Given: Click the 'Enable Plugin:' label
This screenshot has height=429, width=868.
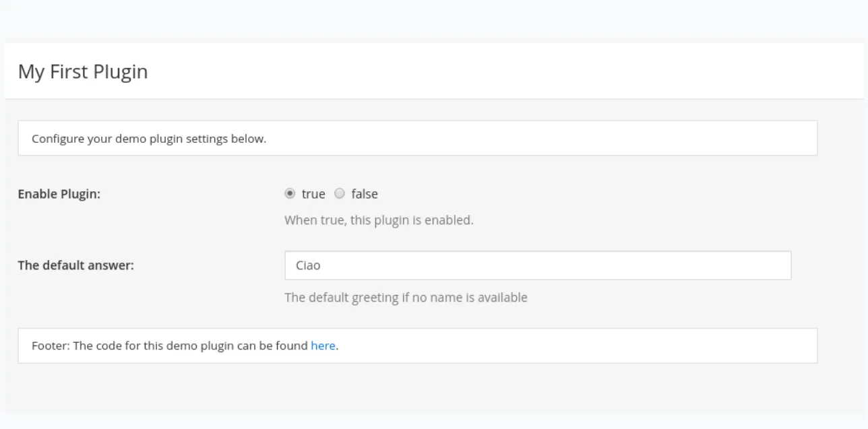Looking at the screenshot, I should [x=59, y=195].
